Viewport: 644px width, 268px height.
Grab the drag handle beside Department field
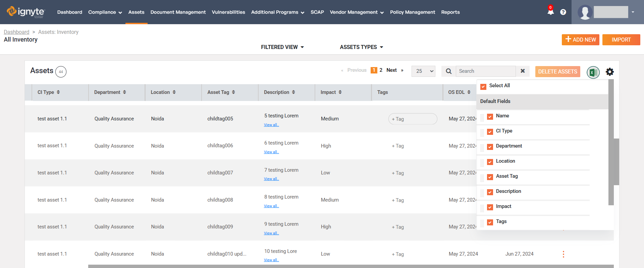(482, 148)
